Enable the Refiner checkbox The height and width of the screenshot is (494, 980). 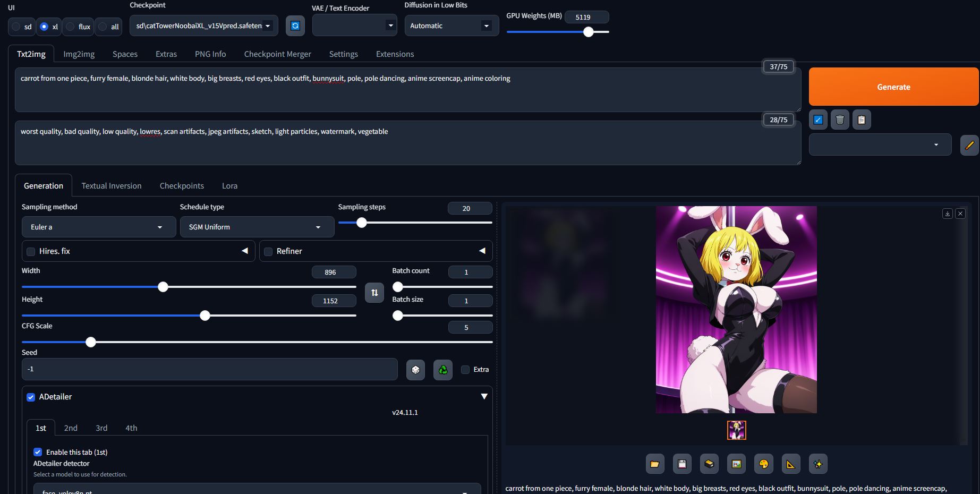[x=268, y=252]
